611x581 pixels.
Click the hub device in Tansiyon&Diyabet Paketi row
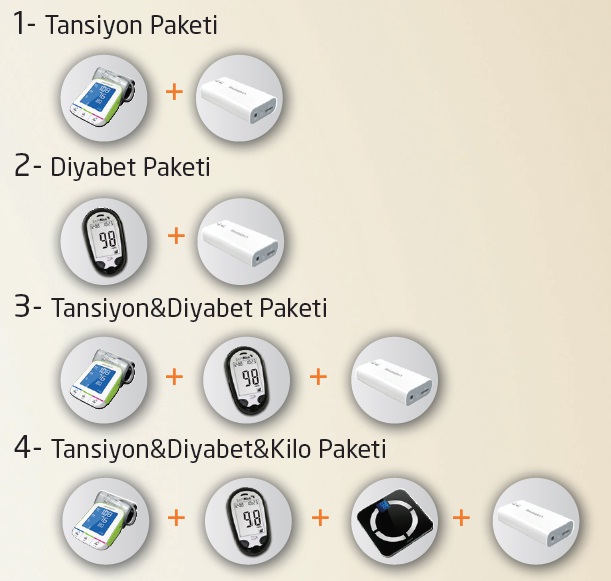point(394,380)
